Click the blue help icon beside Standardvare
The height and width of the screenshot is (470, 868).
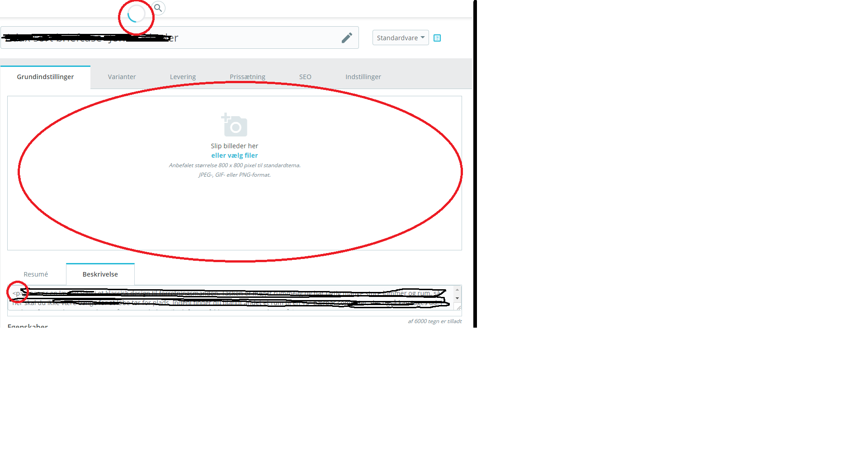(x=437, y=38)
